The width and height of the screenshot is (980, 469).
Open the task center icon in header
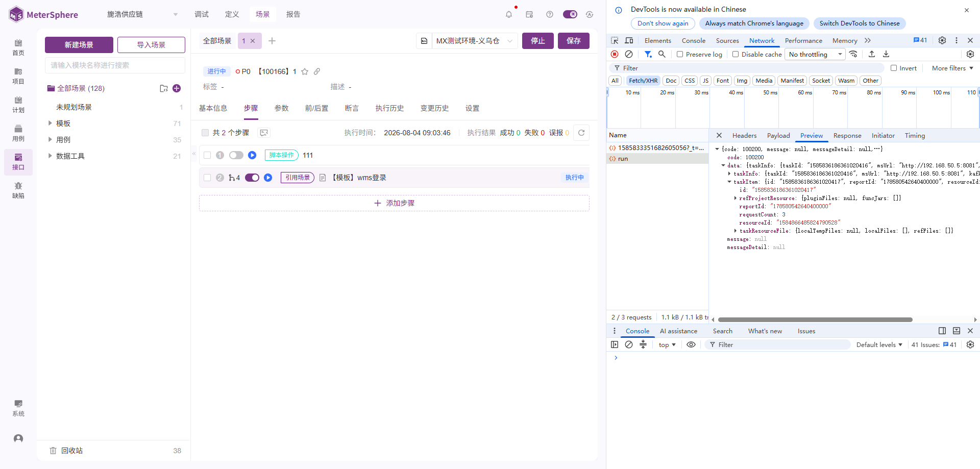click(x=529, y=14)
